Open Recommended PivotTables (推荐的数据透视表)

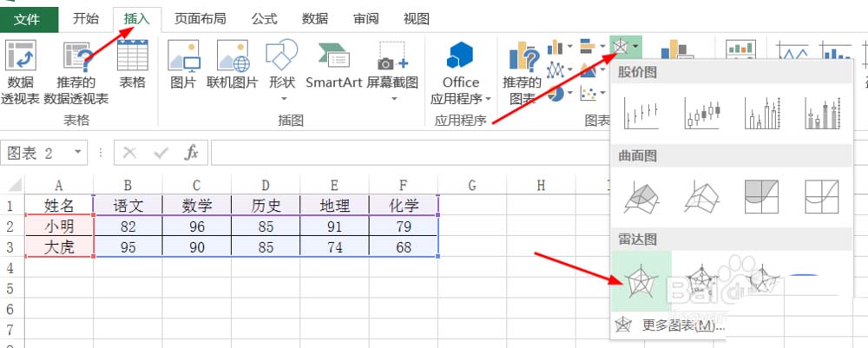pyautogui.click(x=77, y=72)
